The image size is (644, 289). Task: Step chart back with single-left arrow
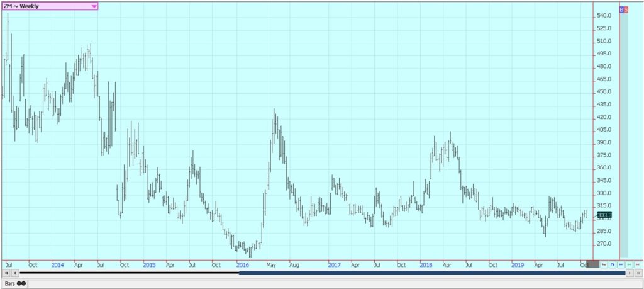14,273
